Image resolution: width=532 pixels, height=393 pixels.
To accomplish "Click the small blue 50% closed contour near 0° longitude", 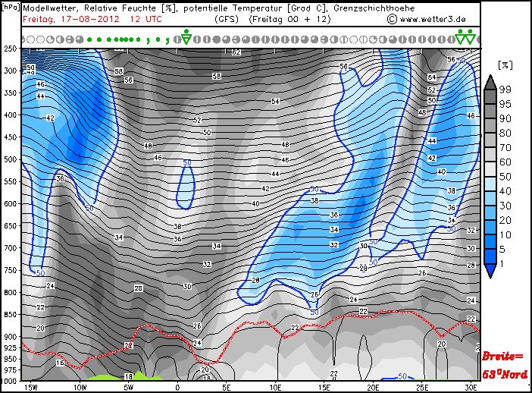I will tap(186, 186).
